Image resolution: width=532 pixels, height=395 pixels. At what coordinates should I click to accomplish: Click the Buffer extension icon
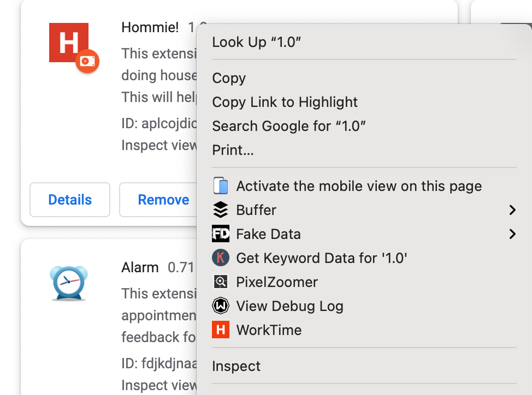point(220,210)
